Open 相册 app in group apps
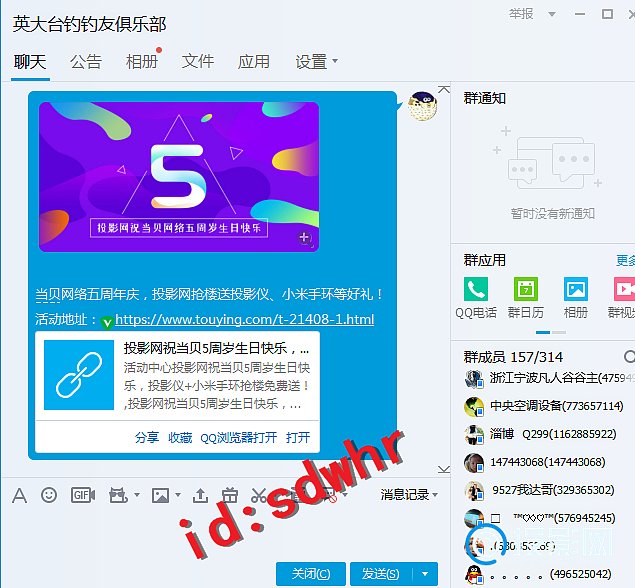This screenshot has width=635, height=588. [575, 298]
